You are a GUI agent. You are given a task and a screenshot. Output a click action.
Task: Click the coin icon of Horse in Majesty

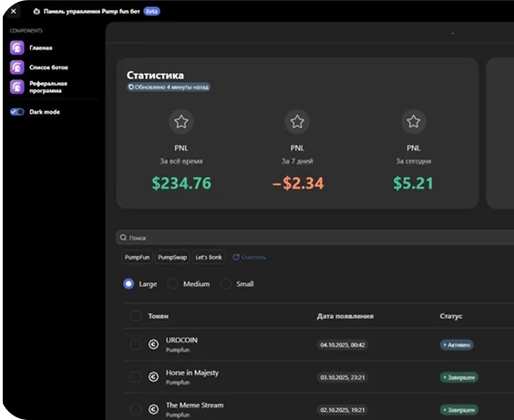pyautogui.click(x=153, y=377)
